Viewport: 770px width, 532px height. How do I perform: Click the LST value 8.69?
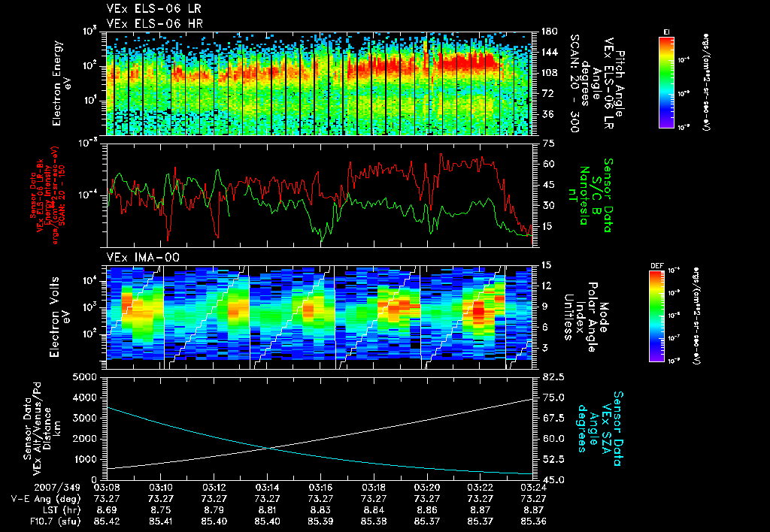click(x=107, y=511)
